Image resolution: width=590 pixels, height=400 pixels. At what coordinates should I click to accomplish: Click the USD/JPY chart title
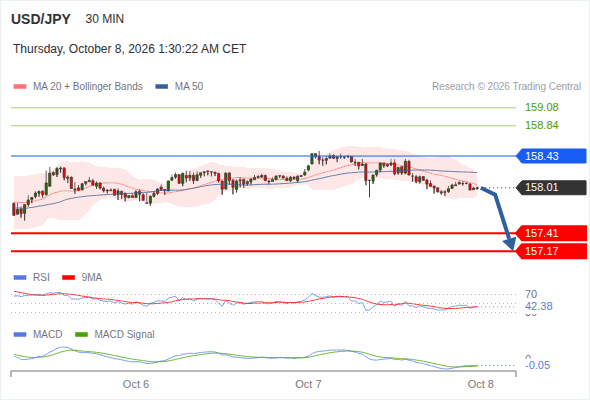(x=41, y=19)
